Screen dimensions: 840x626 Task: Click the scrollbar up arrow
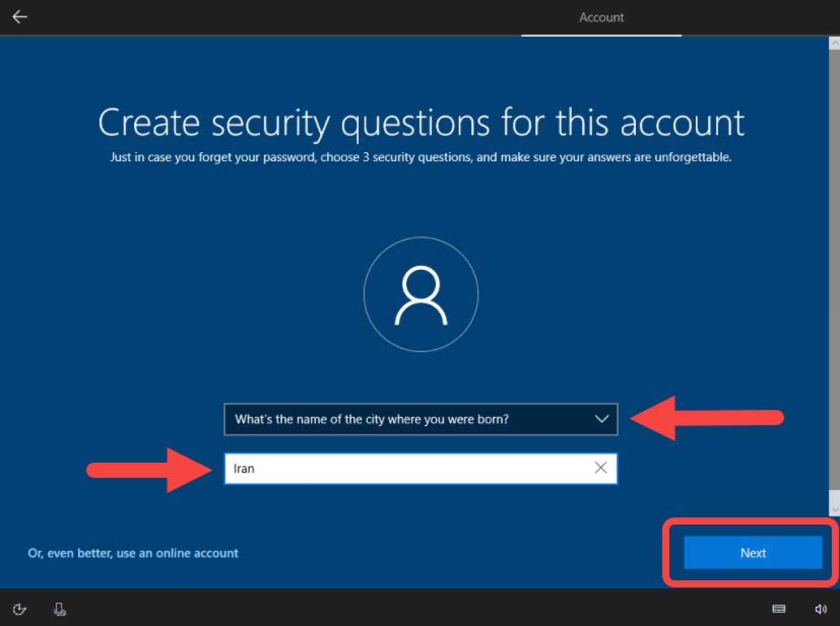pos(834,43)
